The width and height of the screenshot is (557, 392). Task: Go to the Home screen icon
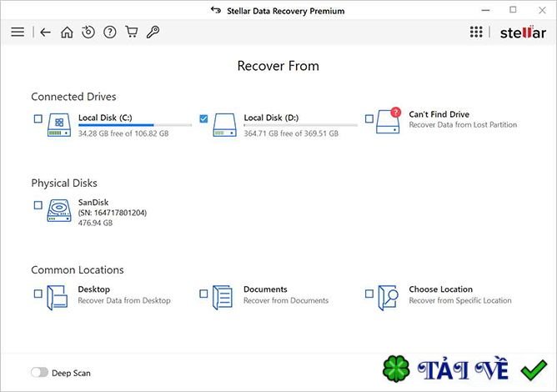click(x=67, y=33)
